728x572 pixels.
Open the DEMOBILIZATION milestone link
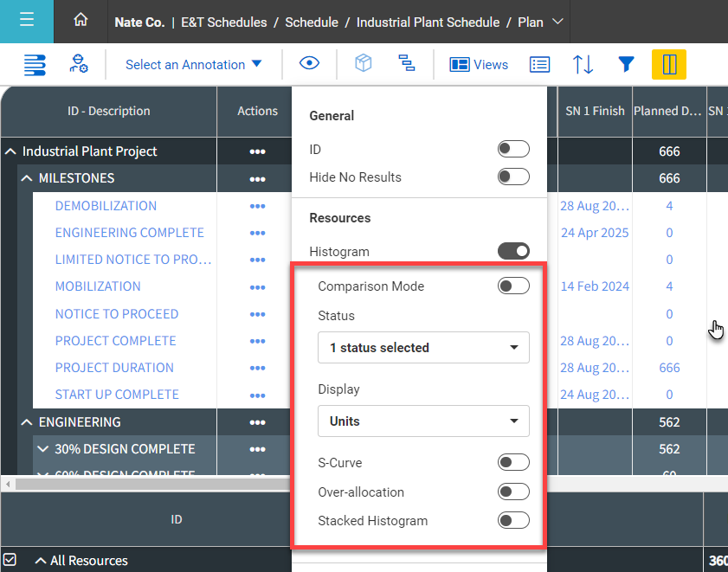[105, 206]
